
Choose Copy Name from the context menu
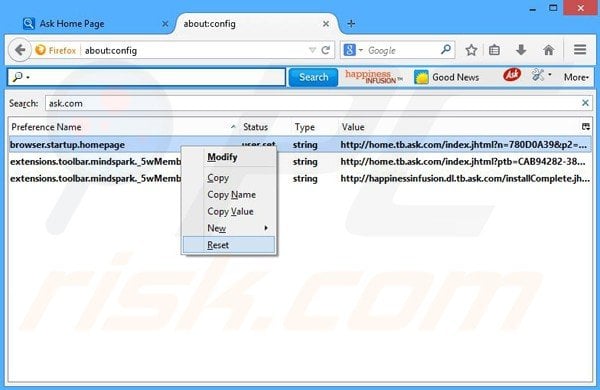click(x=229, y=194)
